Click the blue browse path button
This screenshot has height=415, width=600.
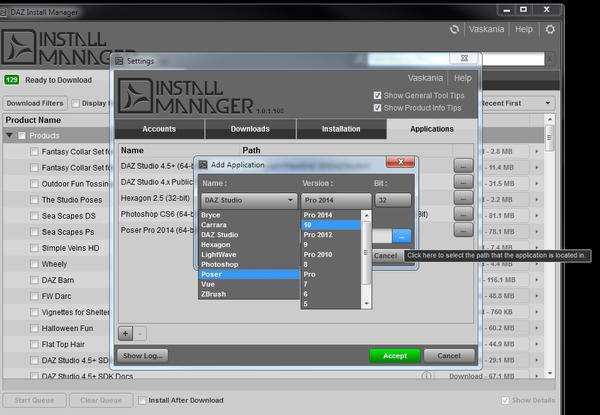[x=401, y=237]
